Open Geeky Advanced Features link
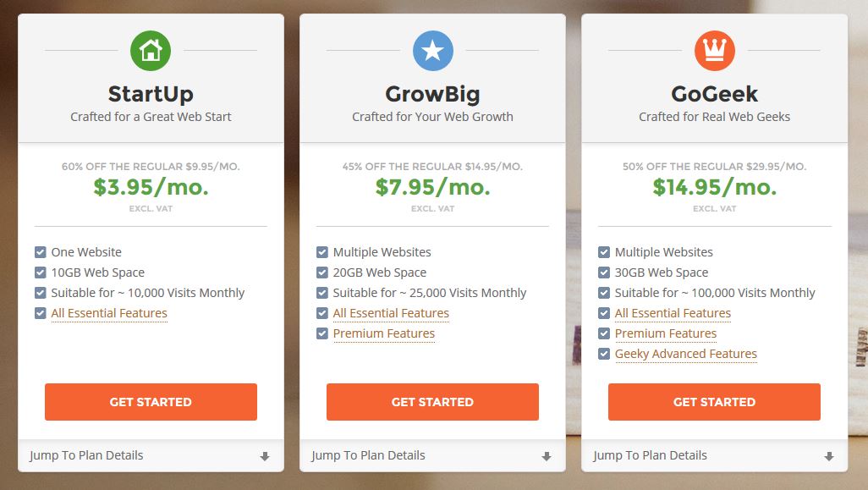The width and height of the screenshot is (868, 490). 686,354
